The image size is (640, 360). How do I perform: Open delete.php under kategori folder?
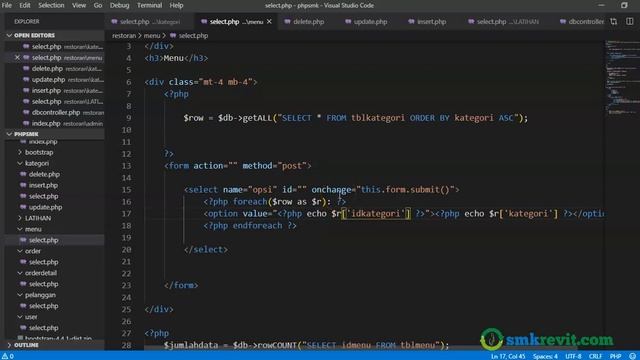tap(44, 174)
